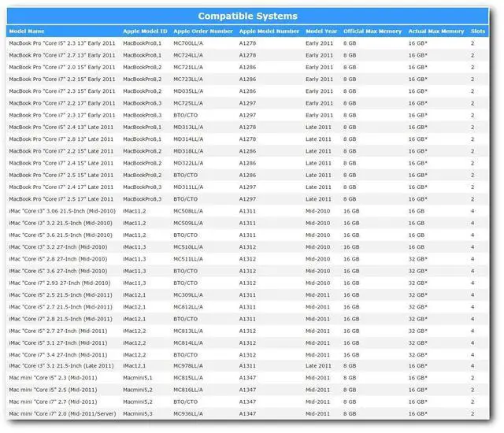Screen dimensions: 504x433
Task: Click the MD035LL/A order number
Action: click(189, 91)
